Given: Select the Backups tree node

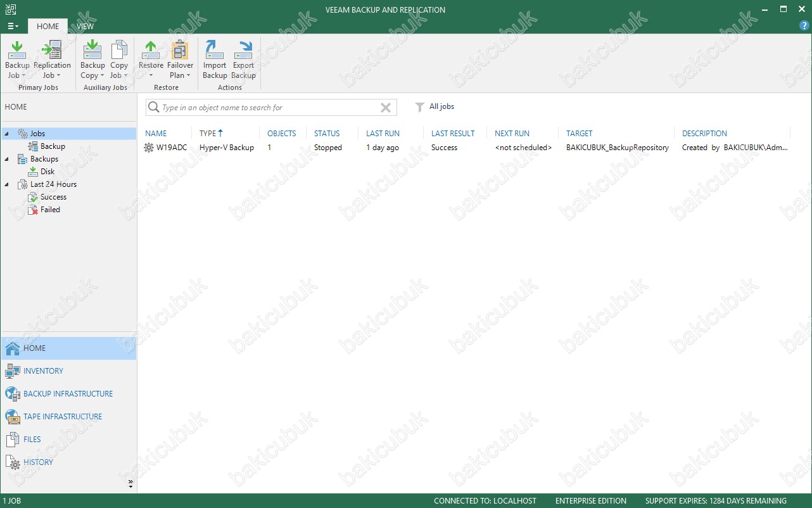Looking at the screenshot, I should pos(44,159).
